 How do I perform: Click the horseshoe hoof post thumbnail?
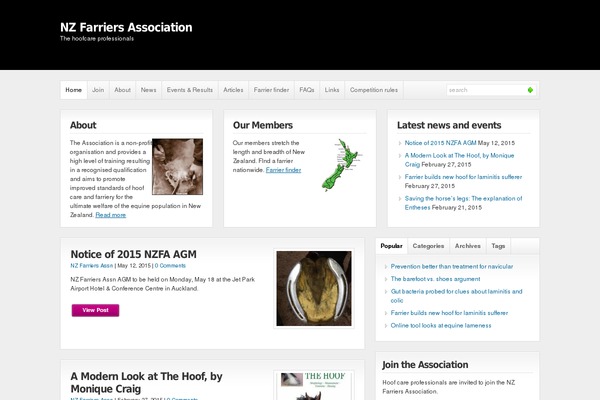pos(314,289)
